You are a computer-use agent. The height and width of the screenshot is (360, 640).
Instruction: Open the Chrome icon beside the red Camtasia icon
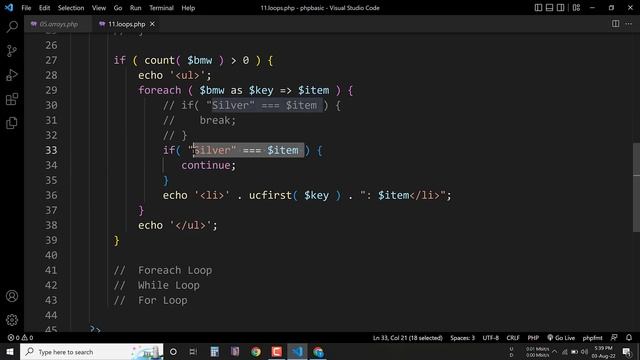[x=256, y=352]
